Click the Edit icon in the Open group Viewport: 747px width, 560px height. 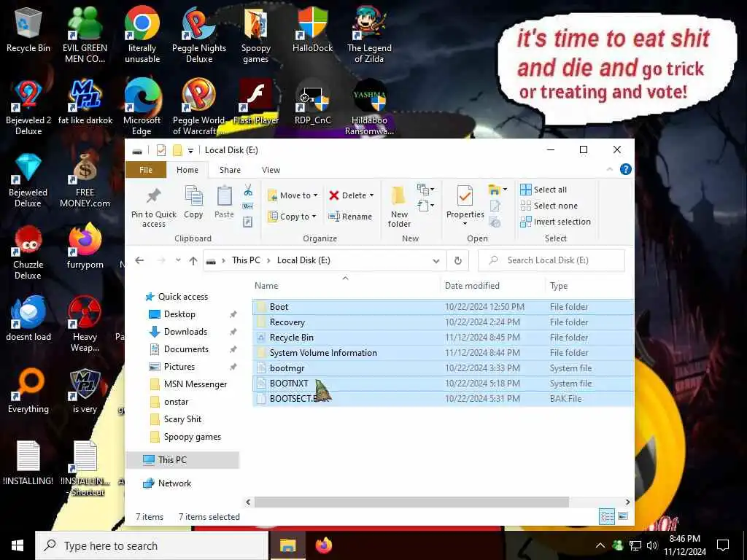(x=495, y=206)
